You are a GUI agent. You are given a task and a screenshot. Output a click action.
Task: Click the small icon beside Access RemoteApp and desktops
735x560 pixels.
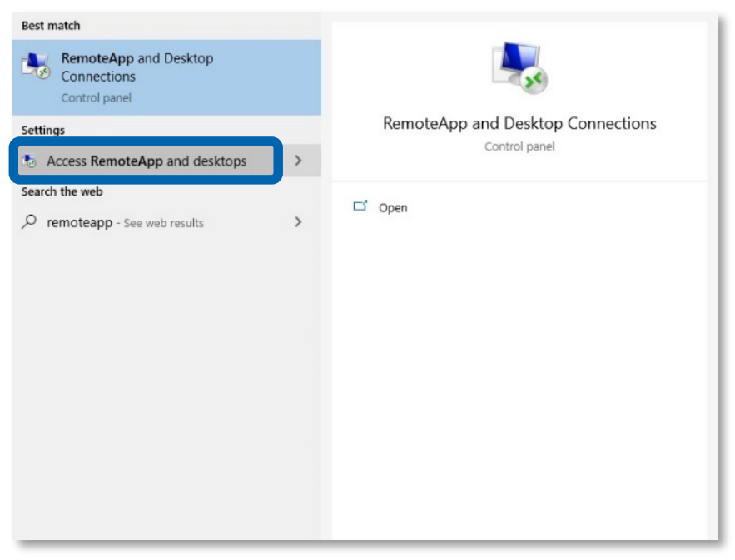(29, 161)
